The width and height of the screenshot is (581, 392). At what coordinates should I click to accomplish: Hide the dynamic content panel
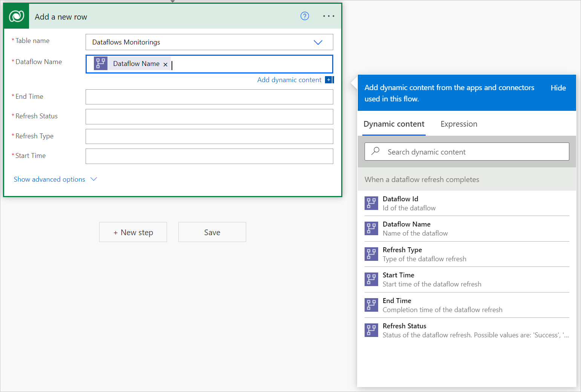pos(558,88)
